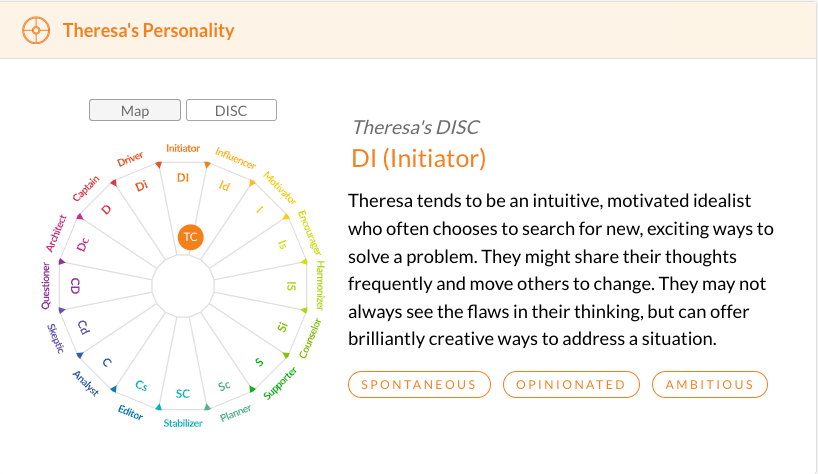
Task: Click the target icon beside Theresa's Personality
Action: coord(36,29)
